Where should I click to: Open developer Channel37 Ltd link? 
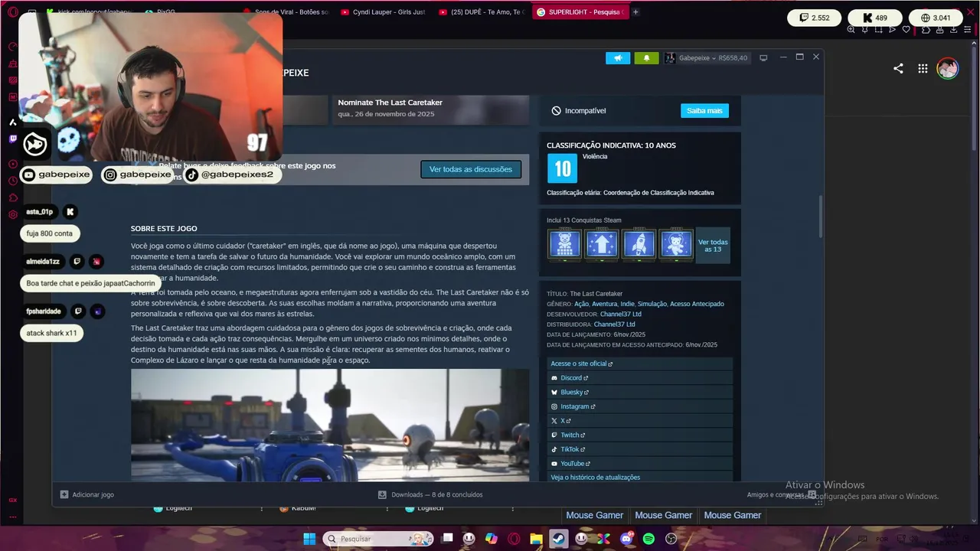[620, 314]
